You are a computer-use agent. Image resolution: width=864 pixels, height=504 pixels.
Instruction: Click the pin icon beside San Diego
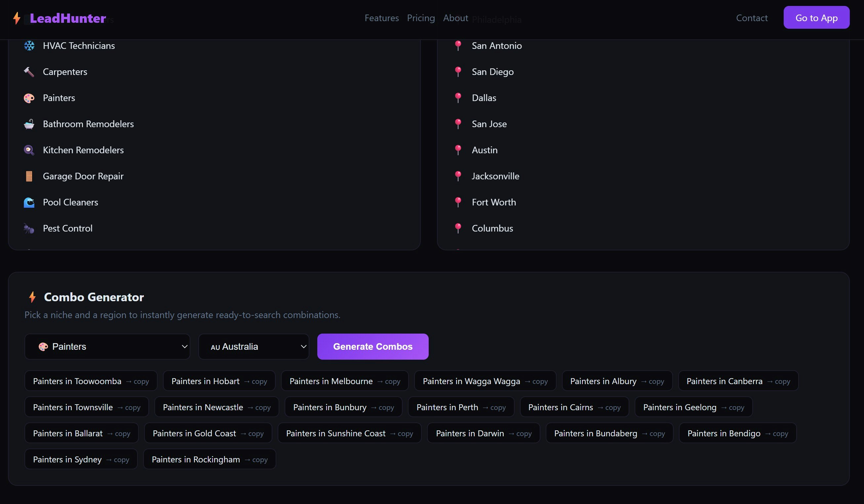coord(458,72)
